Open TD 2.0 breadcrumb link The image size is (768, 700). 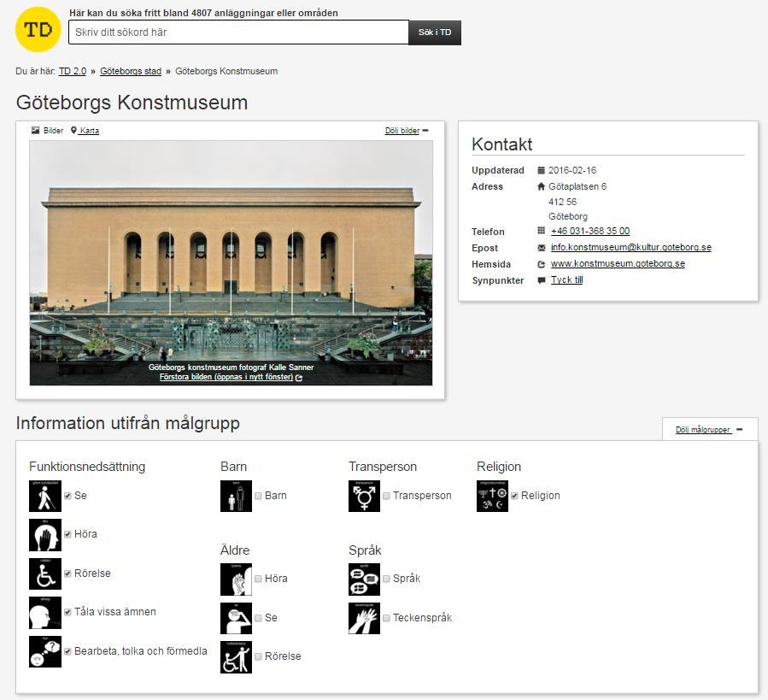click(x=73, y=71)
